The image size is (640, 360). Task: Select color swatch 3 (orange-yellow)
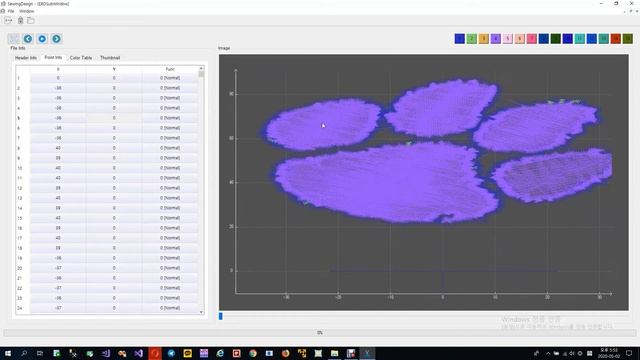484,39
